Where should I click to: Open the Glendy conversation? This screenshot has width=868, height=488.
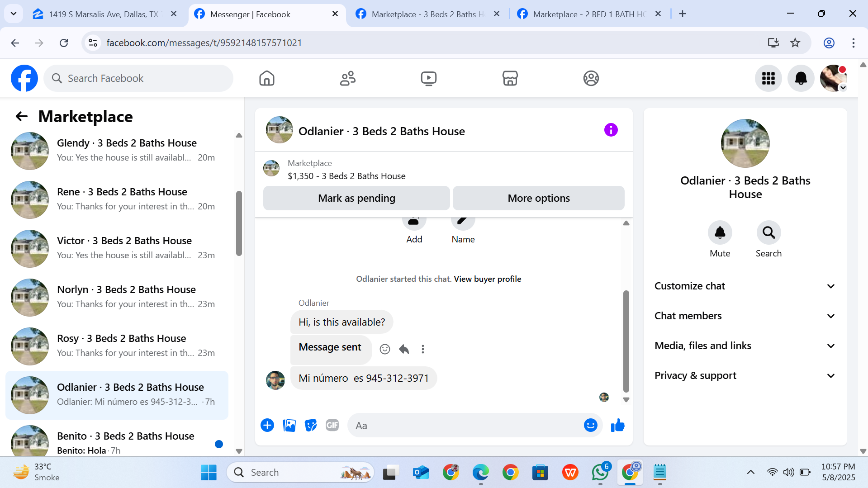click(117, 151)
